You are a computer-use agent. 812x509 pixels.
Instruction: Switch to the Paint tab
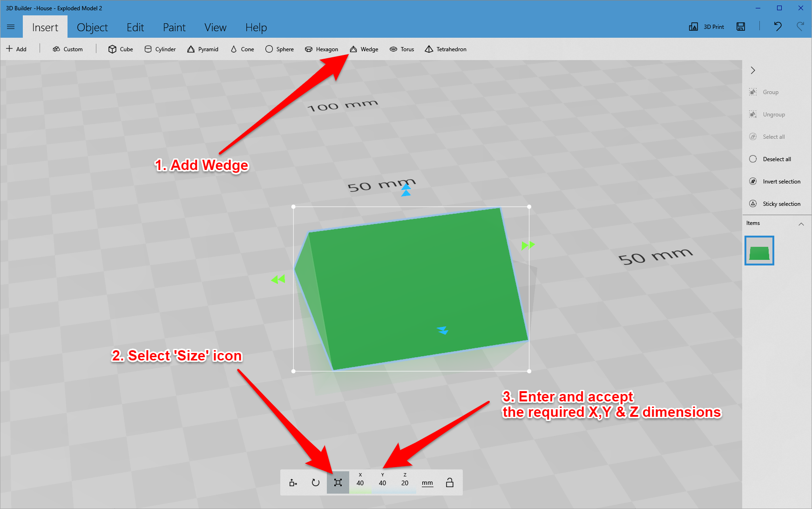pos(174,27)
